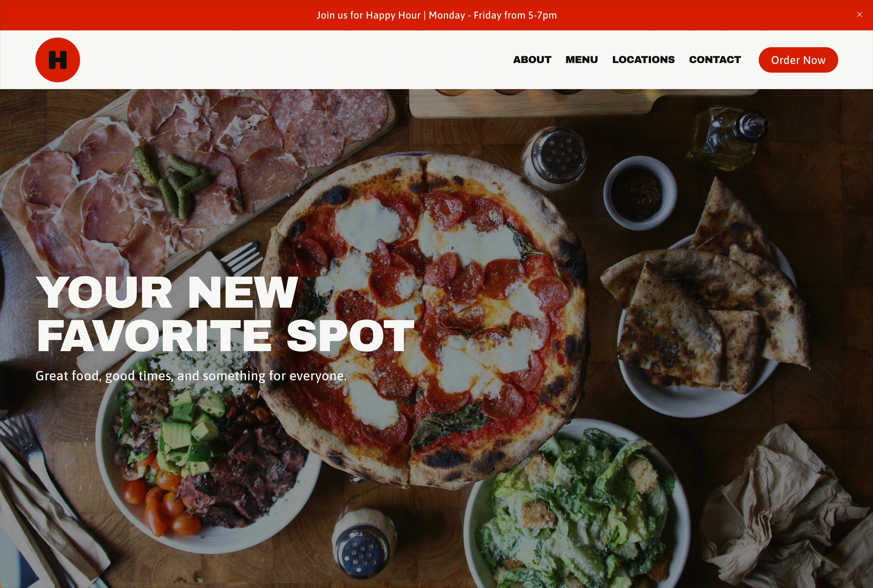This screenshot has width=873, height=588.
Task: Select LOCATIONS in the navigation
Action: coord(644,60)
